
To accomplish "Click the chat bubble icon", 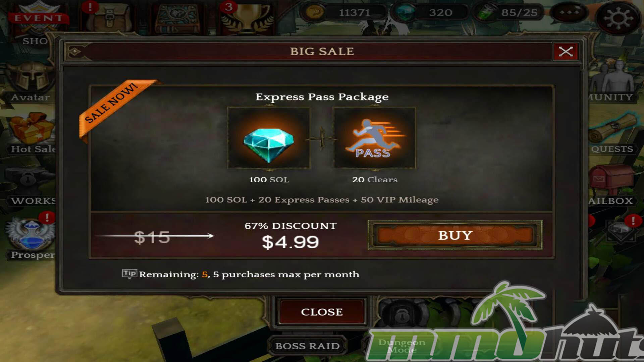I will click(x=569, y=13).
